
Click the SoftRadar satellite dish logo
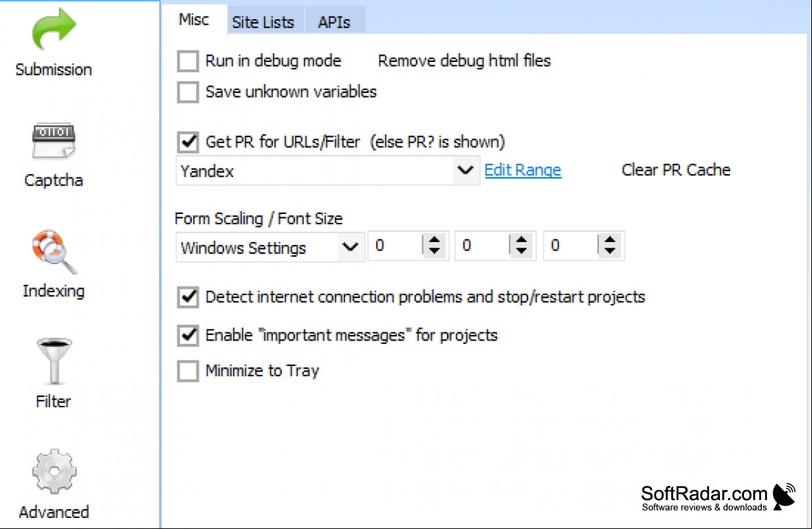(784, 497)
